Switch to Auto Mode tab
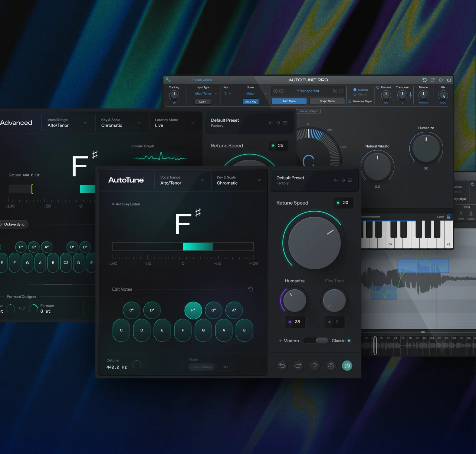The image size is (476, 454). 289,101
